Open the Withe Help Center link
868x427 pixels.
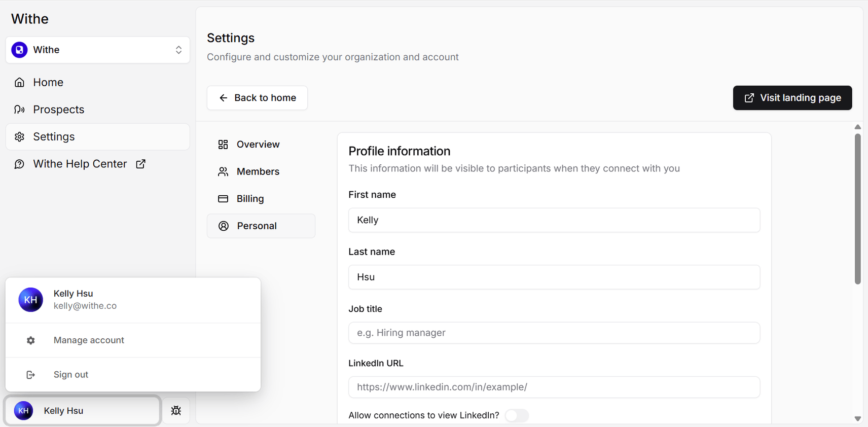pyautogui.click(x=98, y=164)
